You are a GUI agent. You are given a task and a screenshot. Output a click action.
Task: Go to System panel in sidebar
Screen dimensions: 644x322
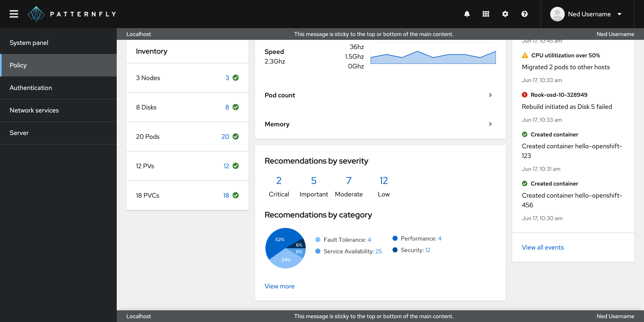click(x=29, y=43)
